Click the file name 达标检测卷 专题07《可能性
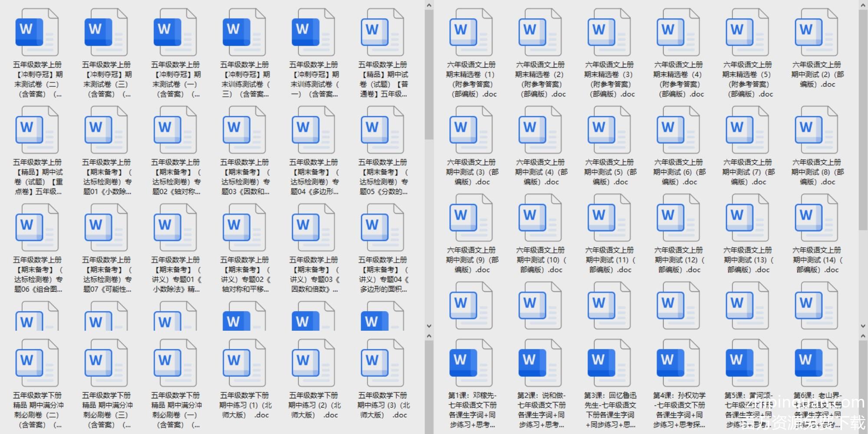 [107, 275]
